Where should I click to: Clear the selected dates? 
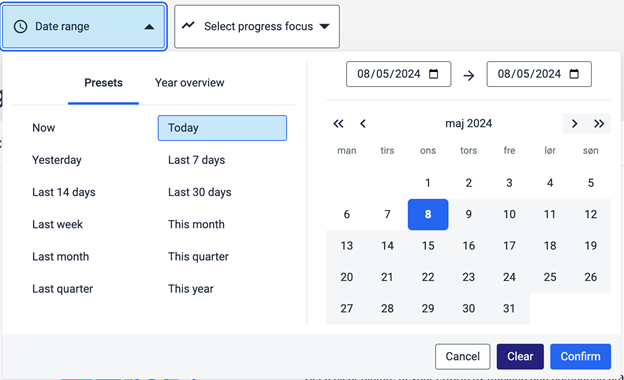coord(520,357)
